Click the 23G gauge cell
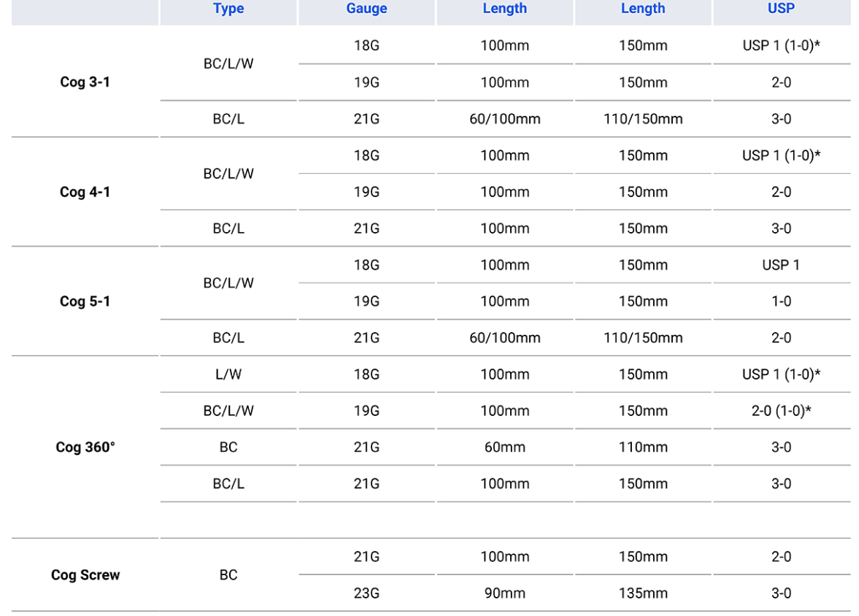 366,593
